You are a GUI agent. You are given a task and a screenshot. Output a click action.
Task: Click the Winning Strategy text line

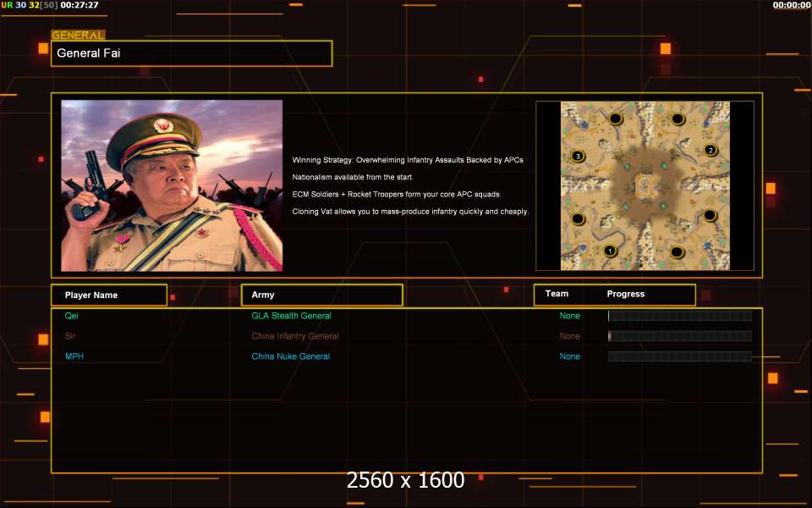pyautogui.click(x=408, y=160)
